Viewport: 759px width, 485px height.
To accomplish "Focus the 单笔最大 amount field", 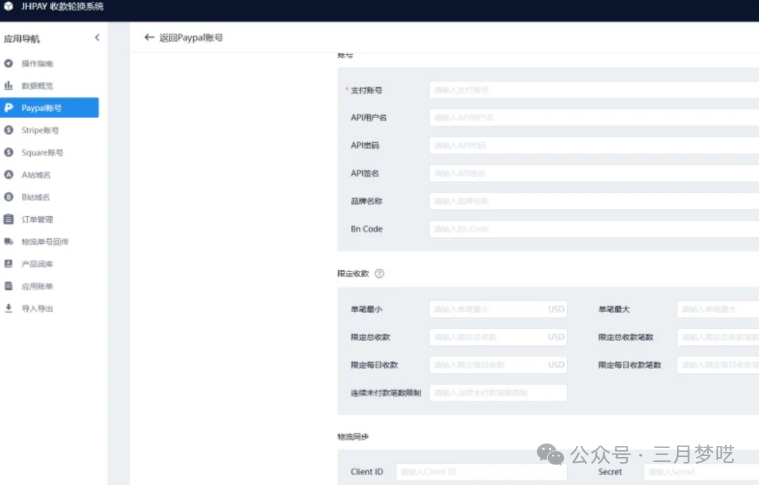I will pos(718,309).
